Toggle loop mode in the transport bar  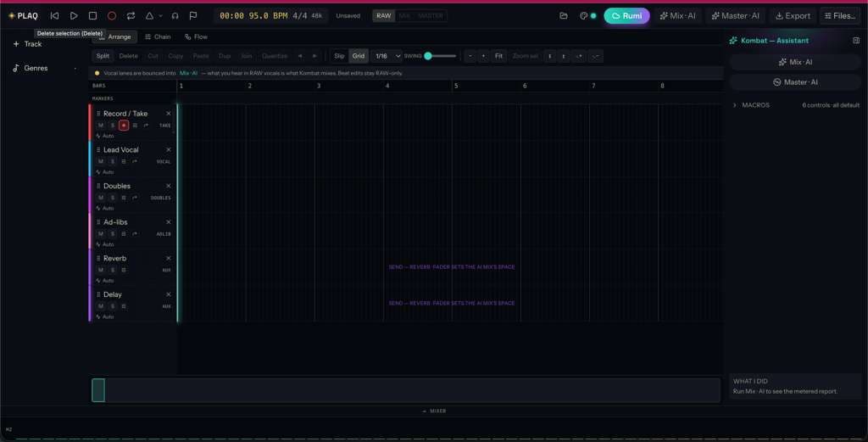pos(131,16)
